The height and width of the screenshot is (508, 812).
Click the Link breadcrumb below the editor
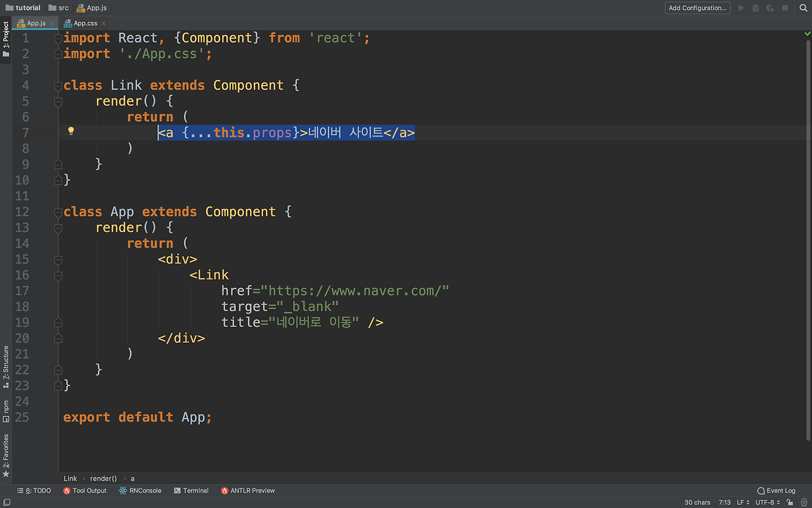click(x=70, y=478)
